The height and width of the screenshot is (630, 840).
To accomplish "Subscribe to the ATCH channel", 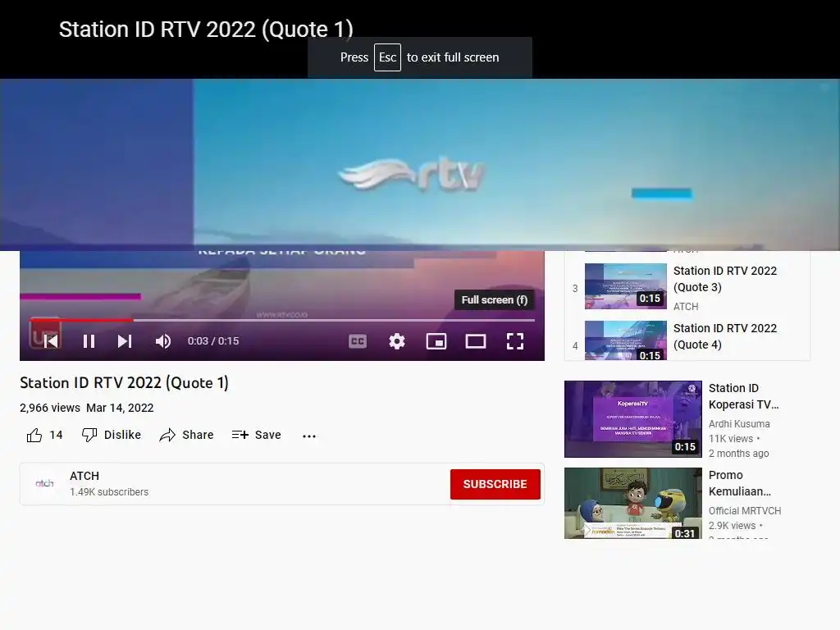I will pos(495,484).
